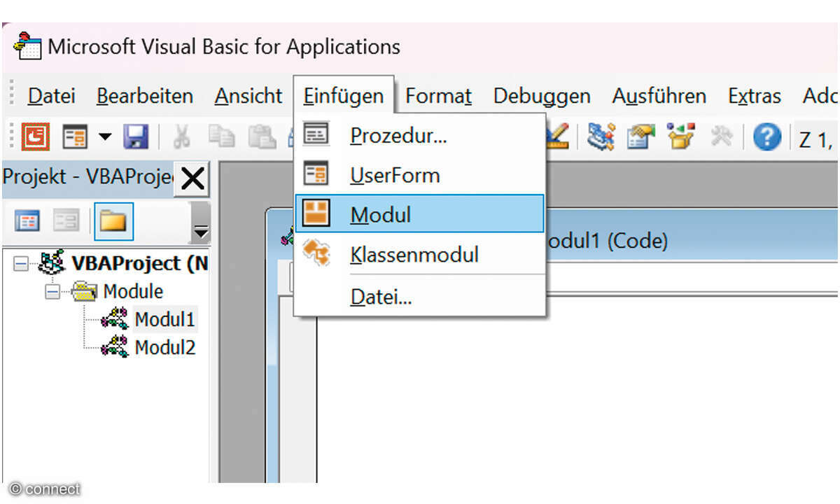The height and width of the screenshot is (504, 840).
Task: Select the Module folder in tree
Action: (133, 291)
